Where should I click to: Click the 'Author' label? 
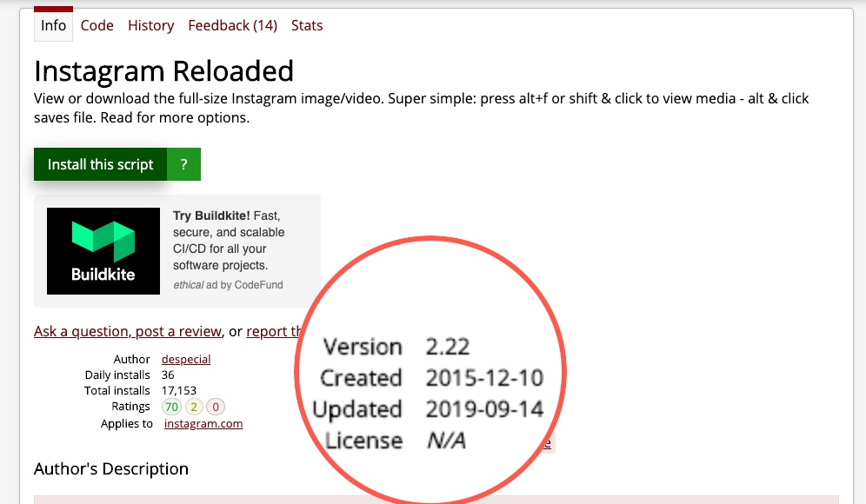132,360
